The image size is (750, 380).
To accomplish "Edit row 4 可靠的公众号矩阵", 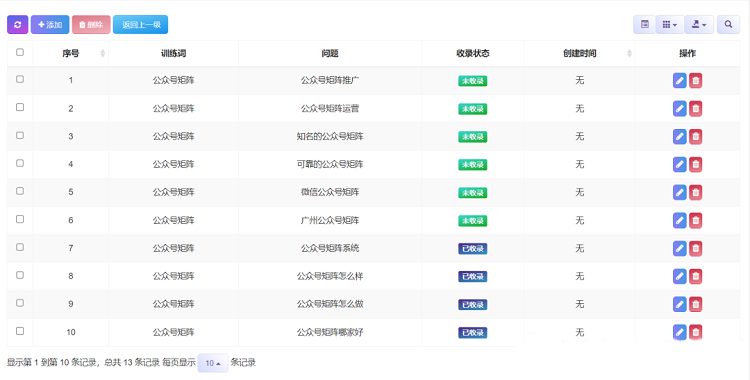I will tap(680, 164).
